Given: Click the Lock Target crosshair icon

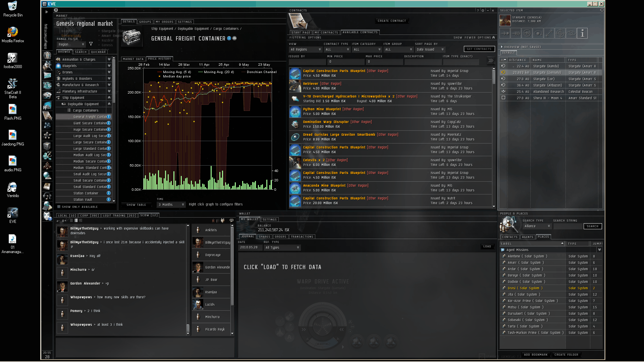Looking at the screenshot, I should point(560,33).
